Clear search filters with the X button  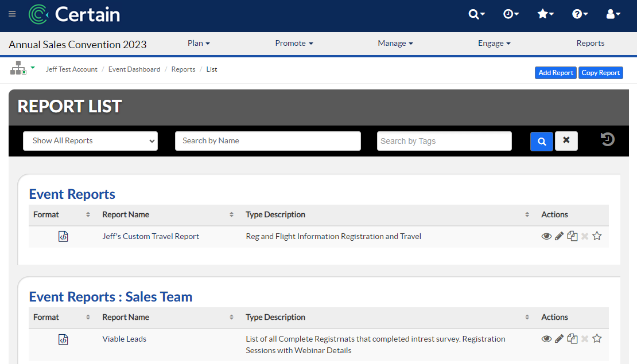click(x=566, y=141)
